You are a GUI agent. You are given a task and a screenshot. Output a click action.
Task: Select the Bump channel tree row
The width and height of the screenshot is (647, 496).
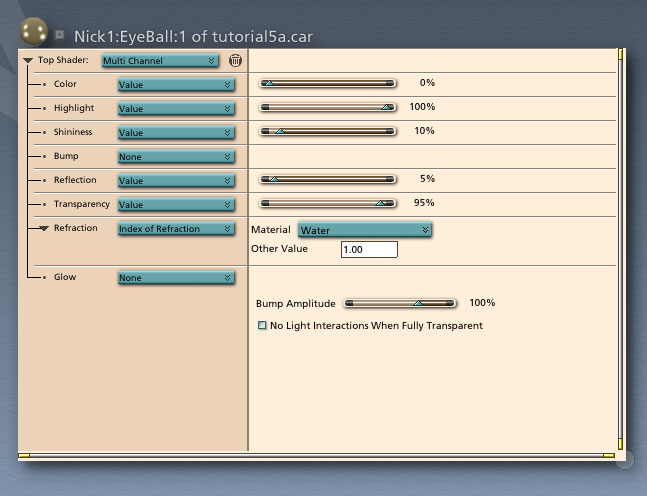66,156
